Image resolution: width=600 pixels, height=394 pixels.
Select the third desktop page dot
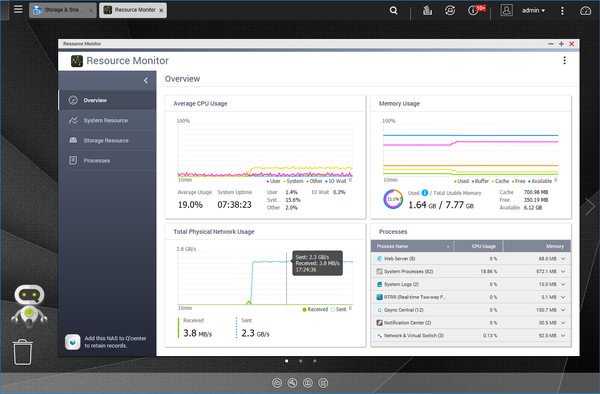click(315, 361)
